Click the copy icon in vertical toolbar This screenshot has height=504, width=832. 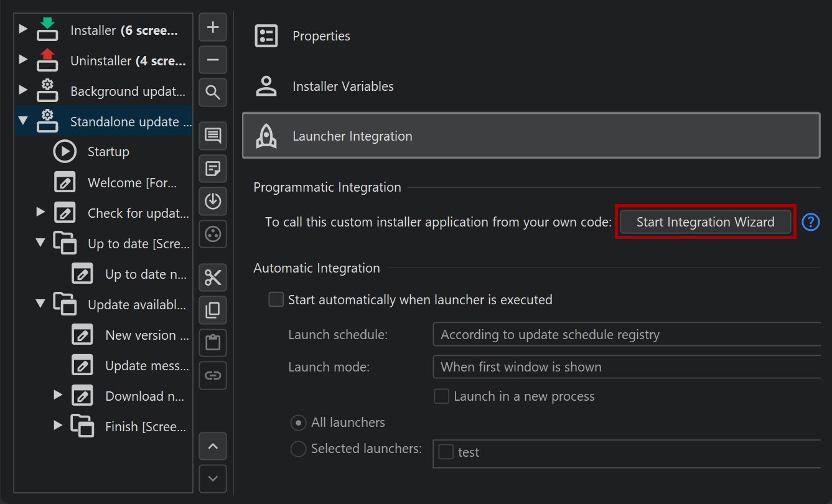point(213,310)
